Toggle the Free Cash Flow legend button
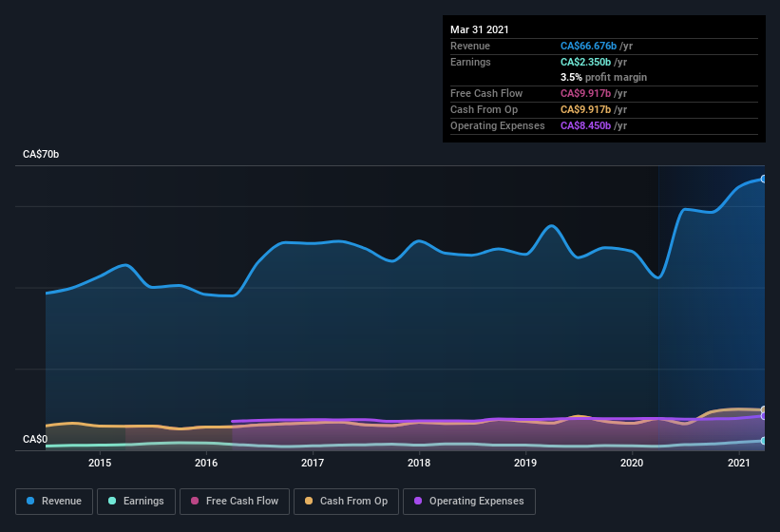The height and width of the screenshot is (532, 780). click(x=235, y=502)
